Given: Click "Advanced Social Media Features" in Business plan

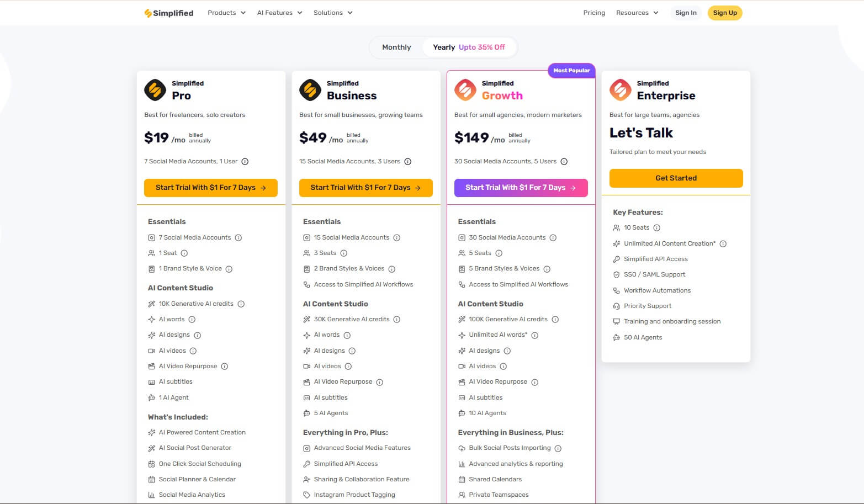Looking at the screenshot, I should click(362, 448).
